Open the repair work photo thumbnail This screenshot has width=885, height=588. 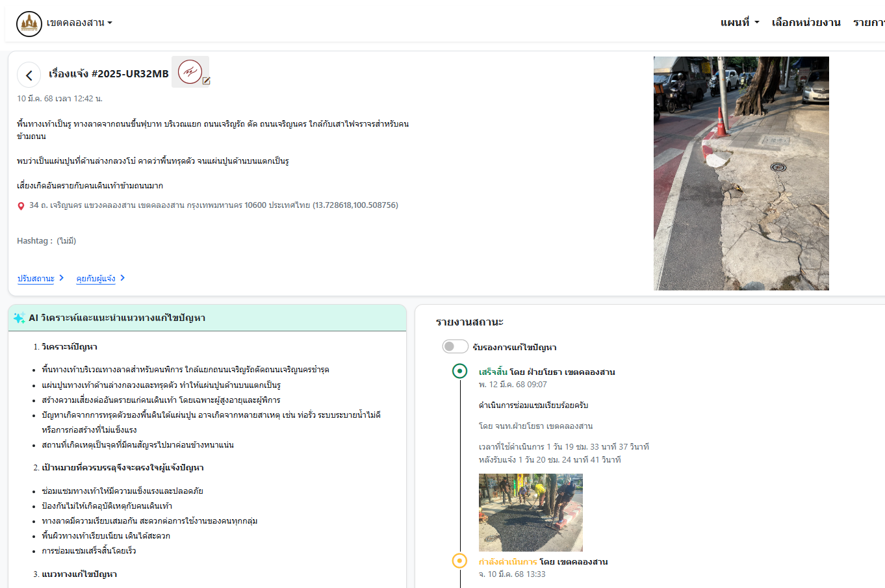(531, 513)
